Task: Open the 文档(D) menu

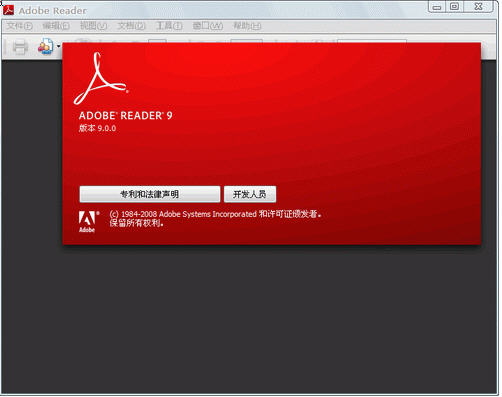Action: click(x=131, y=26)
